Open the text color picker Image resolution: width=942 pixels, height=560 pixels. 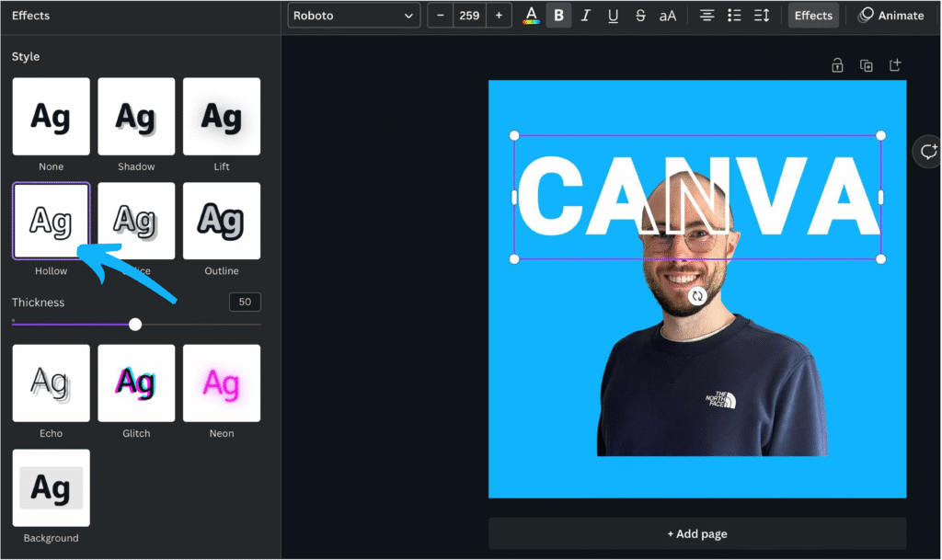[531, 16]
